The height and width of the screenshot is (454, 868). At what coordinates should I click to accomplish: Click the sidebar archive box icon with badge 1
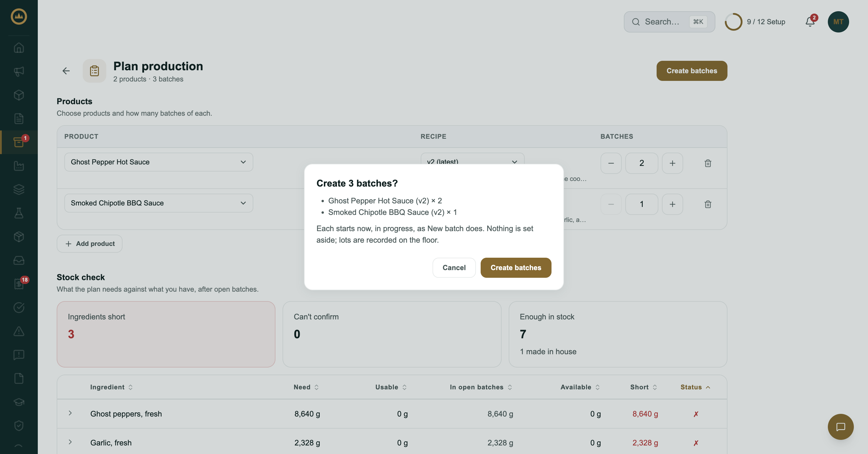(19, 142)
